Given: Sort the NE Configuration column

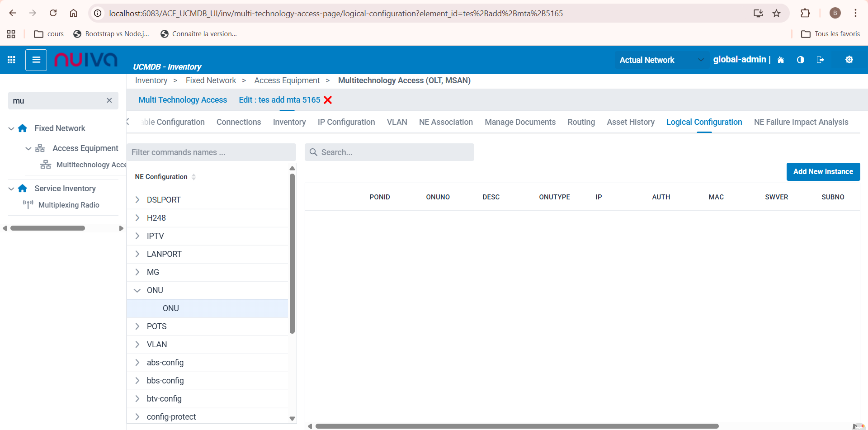Looking at the screenshot, I should pos(193,177).
